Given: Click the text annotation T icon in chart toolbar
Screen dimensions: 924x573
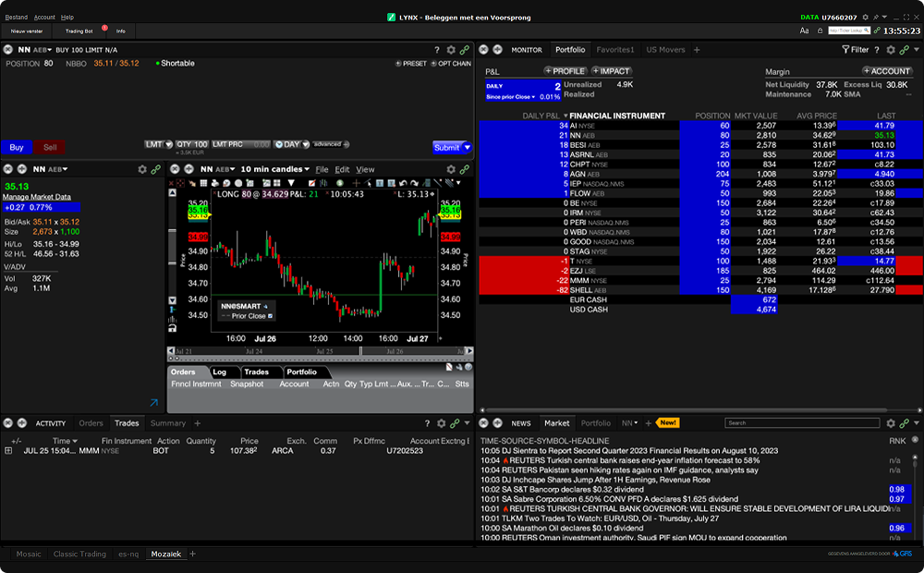Looking at the screenshot, I should click(380, 183).
